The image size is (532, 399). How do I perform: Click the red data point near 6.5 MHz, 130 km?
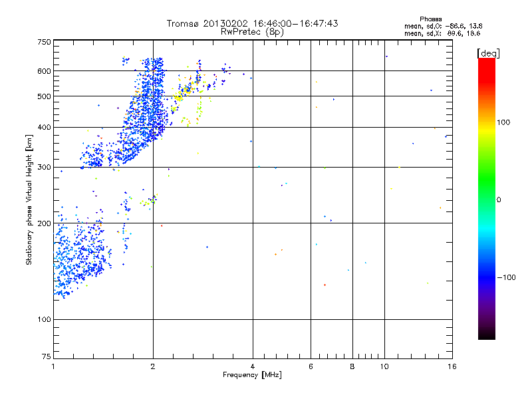(x=325, y=285)
